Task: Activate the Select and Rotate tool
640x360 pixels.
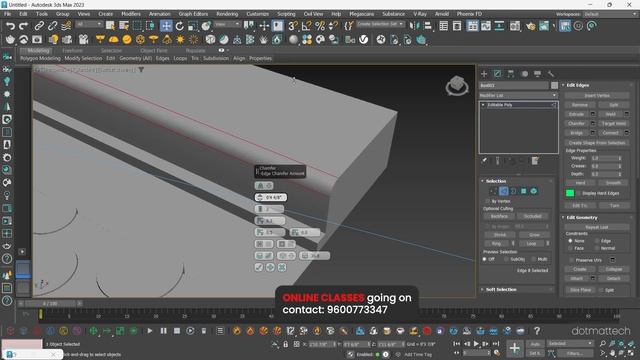Action: coord(179,26)
